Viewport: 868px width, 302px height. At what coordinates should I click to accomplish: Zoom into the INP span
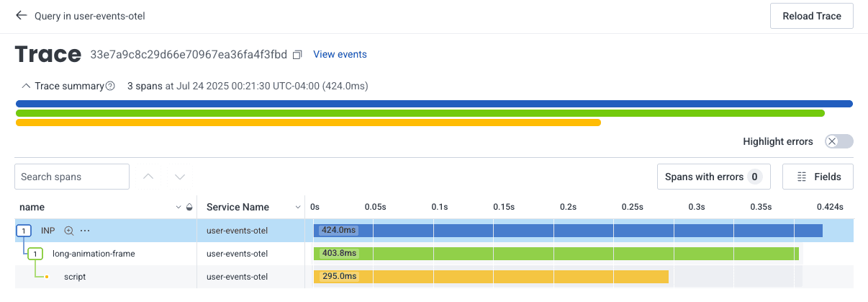coord(69,231)
